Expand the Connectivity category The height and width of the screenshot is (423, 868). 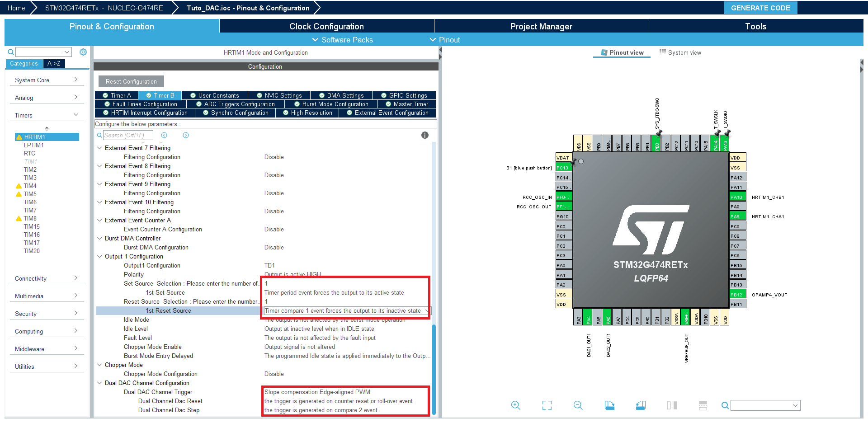coord(46,278)
